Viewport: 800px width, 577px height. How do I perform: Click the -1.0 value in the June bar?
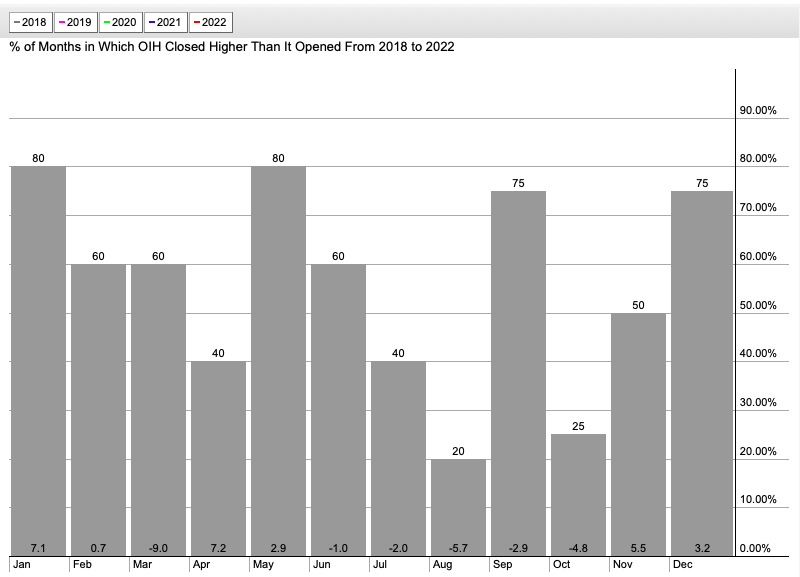coord(338,548)
